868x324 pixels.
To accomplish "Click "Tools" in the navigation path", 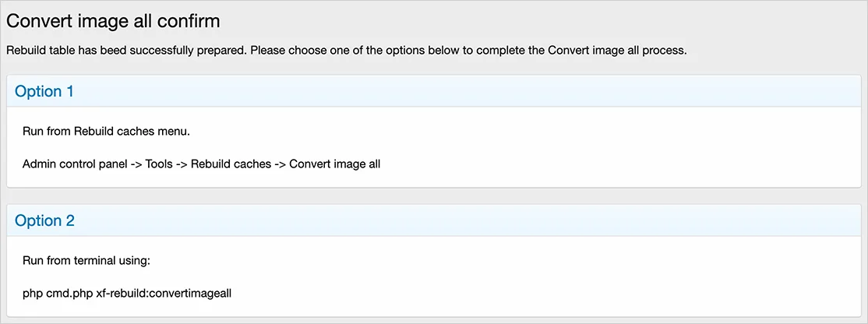I will pos(159,164).
